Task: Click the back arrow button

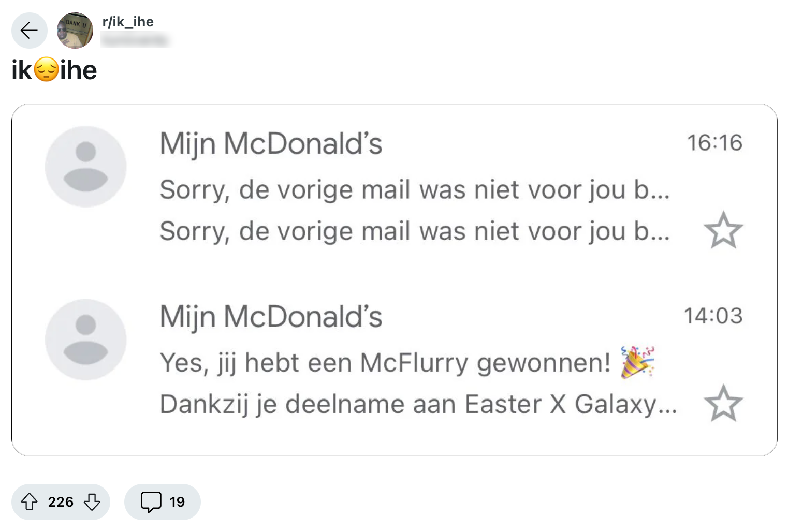Action: 30,31
